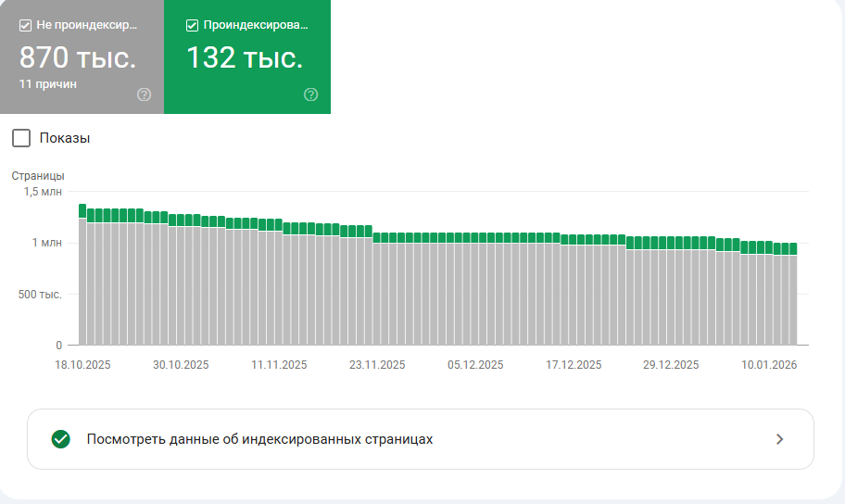The image size is (845, 504).
Task: Open "Посмотреть данные об индексированных страницах"
Action: pyautogui.click(x=421, y=439)
